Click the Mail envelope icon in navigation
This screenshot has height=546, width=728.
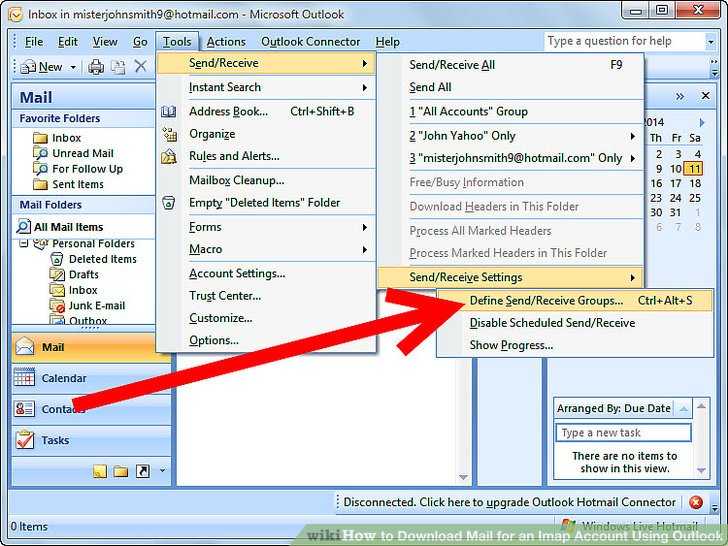[24, 347]
